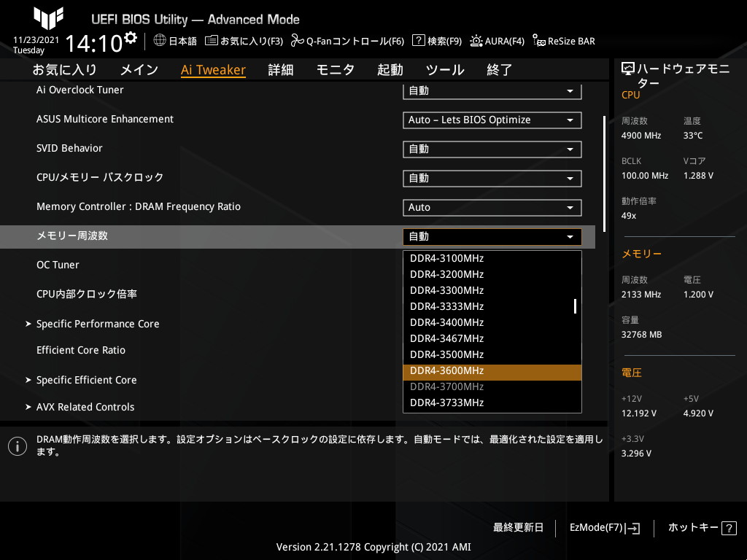Open Memory Controller DRAM Frequency Ratio dropdown
747x560 pixels.
[x=492, y=207]
